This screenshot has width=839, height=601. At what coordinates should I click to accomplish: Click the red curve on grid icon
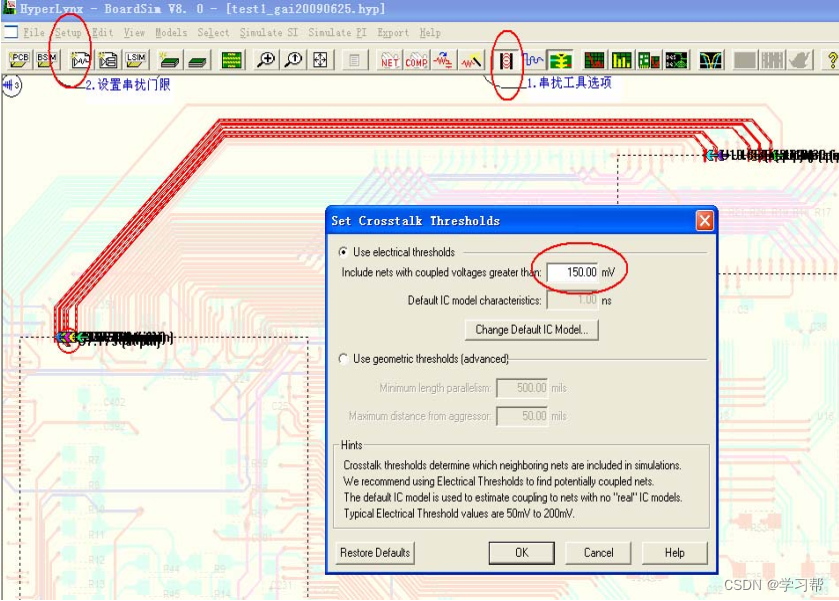[594, 60]
